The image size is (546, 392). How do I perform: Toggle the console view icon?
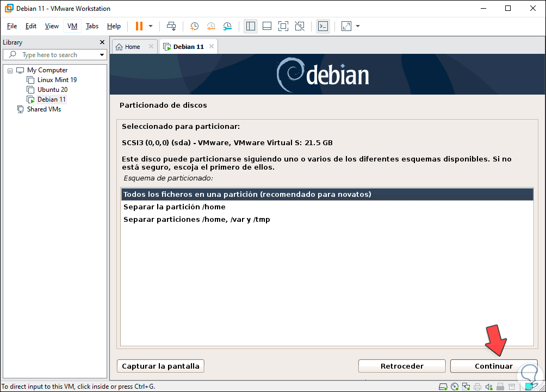pos(323,26)
